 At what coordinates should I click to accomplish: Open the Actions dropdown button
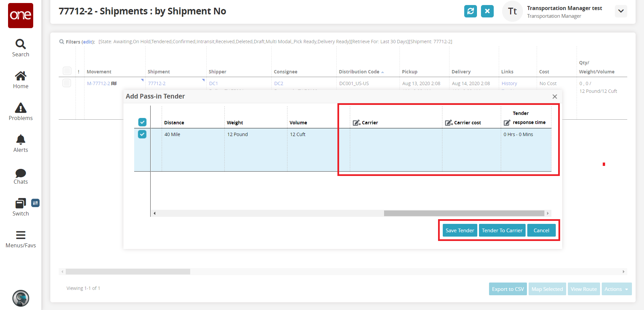click(x=616, y=289)
